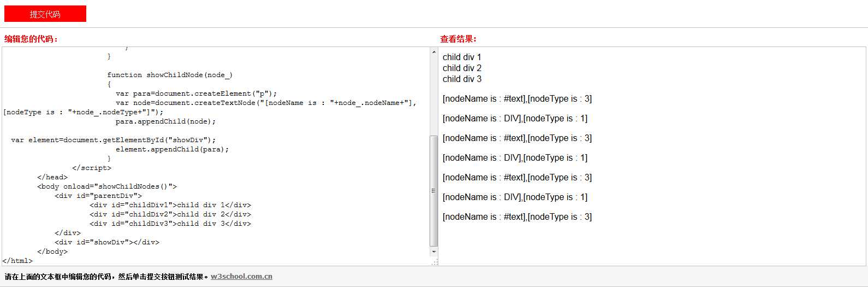Click the bottom instruction text 请在上面的文本框中编辑您的代码

106,277
